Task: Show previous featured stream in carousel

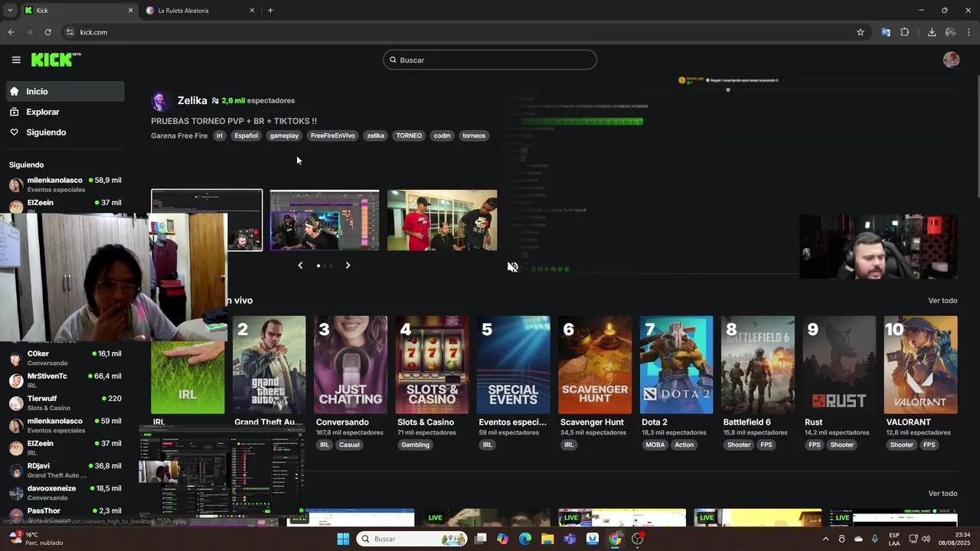Action: tap(300, 266)
